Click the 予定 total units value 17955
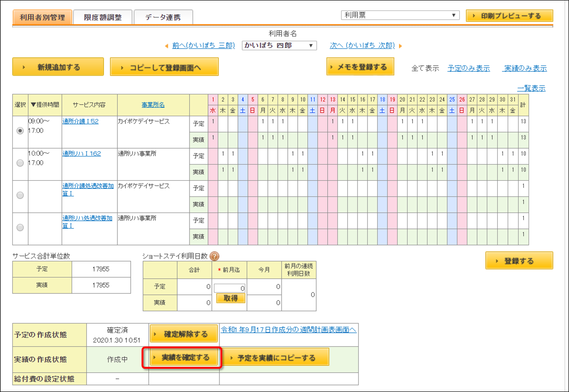The height and width of the screenshot is (392, 569). [101, 269]
